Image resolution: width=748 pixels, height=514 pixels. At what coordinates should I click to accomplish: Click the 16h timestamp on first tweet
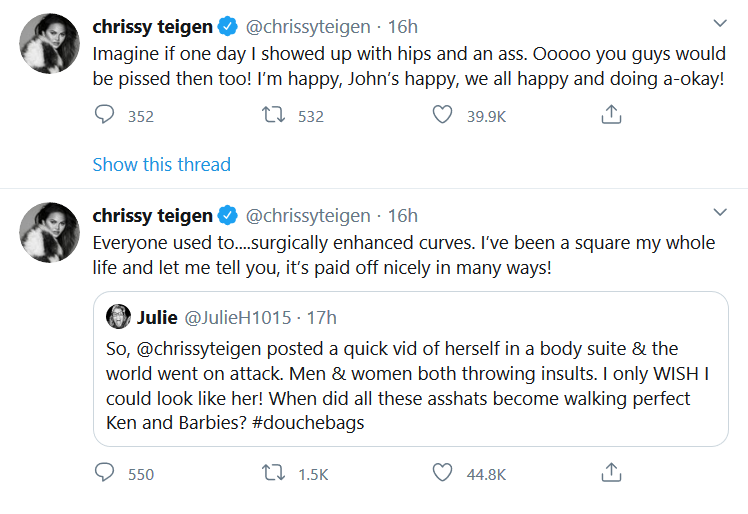[x=402, y=24]
